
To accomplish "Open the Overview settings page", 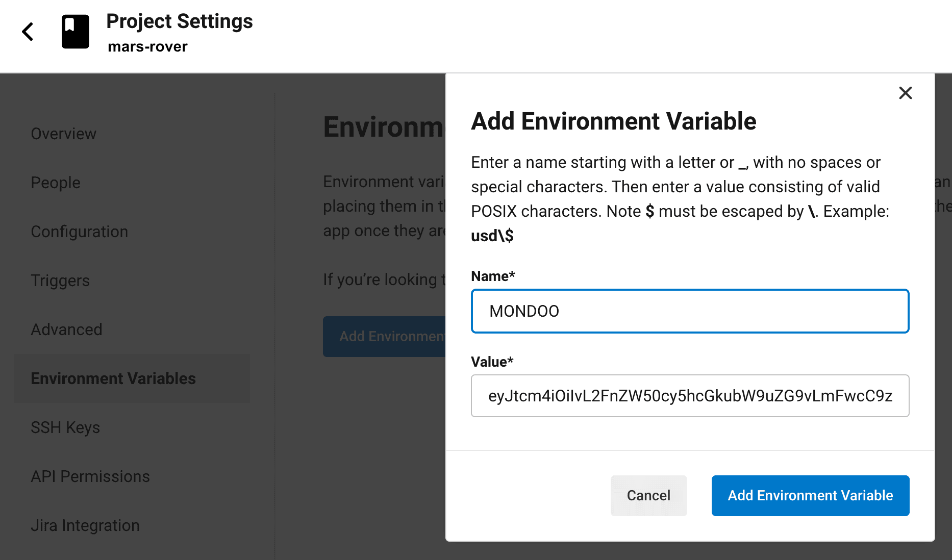I will pos(63,133).
